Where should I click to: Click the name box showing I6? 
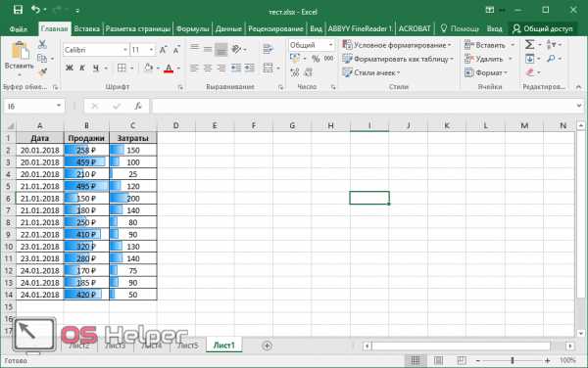pyautogui.click(x=33, y=107)
